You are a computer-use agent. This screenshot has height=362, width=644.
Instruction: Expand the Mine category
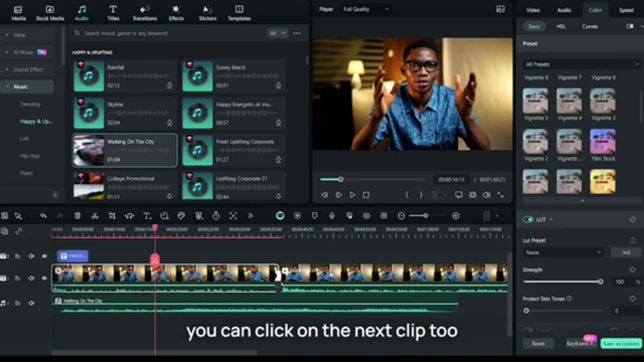pyautogui.click(x=7, y=35)
